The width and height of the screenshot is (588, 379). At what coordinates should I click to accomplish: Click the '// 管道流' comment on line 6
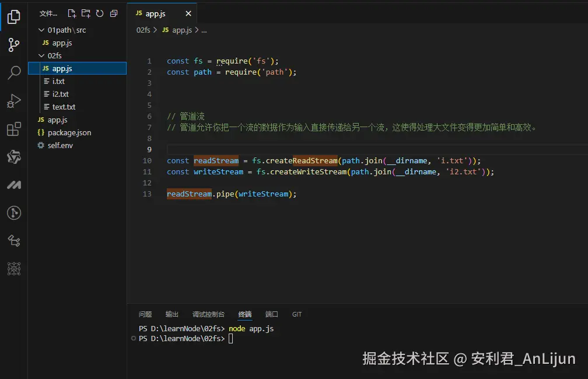tap(185, 116)
